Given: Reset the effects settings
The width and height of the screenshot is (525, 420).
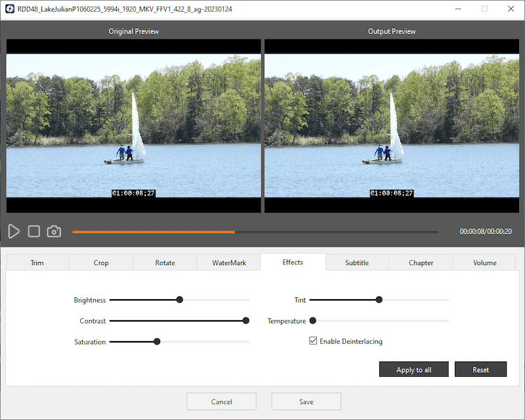Looking at the screenshot, I should coord(480,369).
